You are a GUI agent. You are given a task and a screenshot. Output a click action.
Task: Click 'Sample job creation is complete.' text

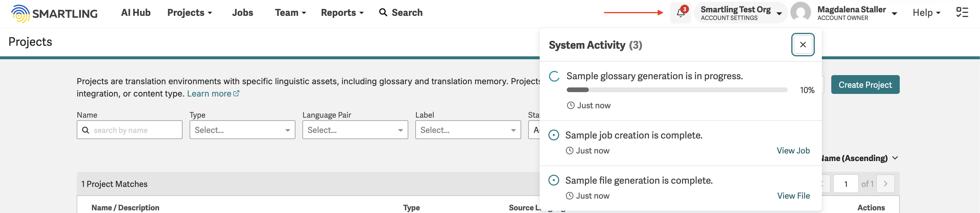tap(634, 135)
